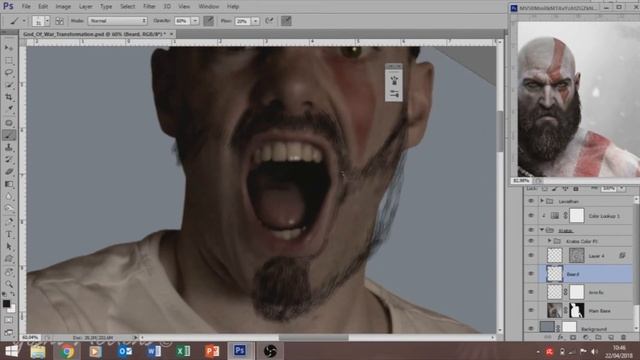This screenshot has height=360, width=640.
Task: Click Add layer mask icon
Action: tap(573, 338)
